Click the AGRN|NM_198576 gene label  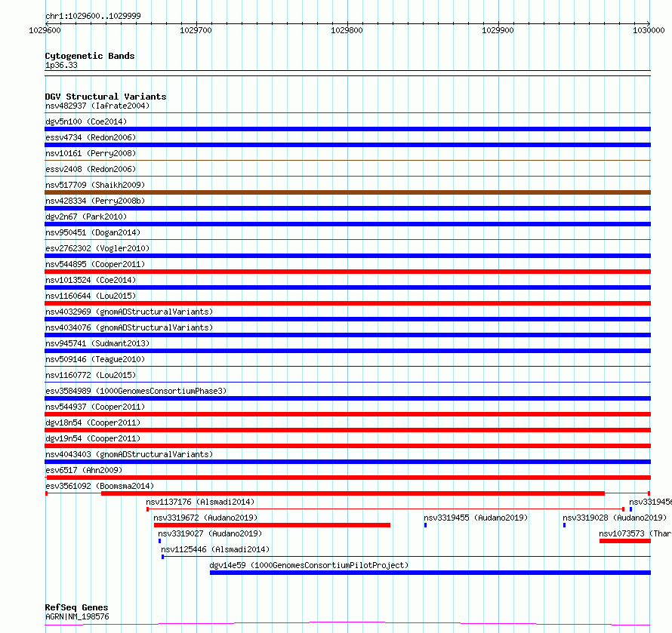point(77,616)
